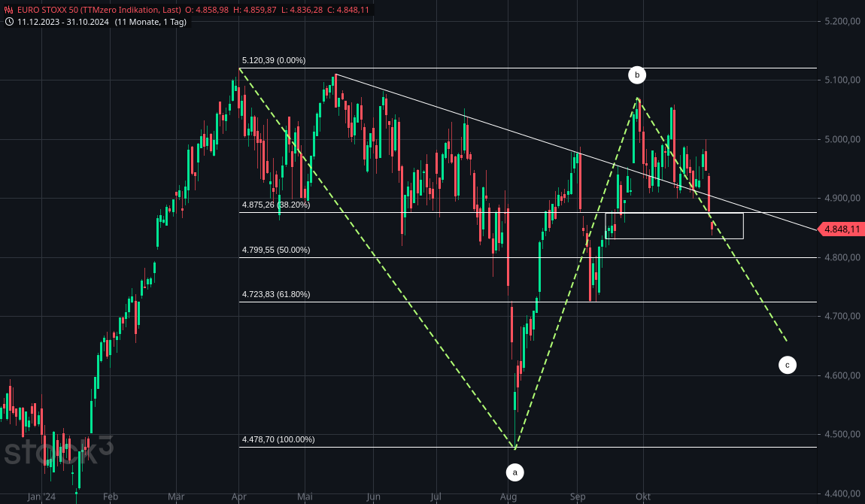
Task: Click the open value O: 4.858,98
Action: [207, 10]
